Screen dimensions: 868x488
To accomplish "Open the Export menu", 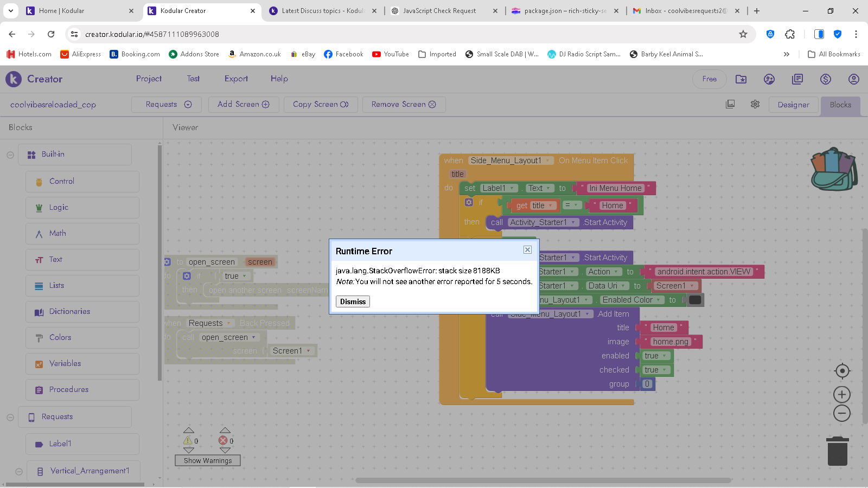I will tap(236, 79).
